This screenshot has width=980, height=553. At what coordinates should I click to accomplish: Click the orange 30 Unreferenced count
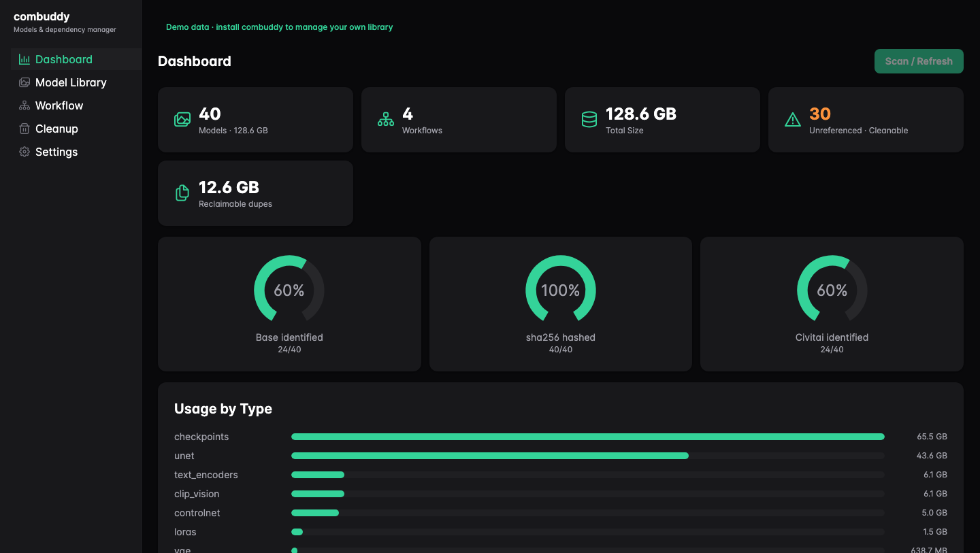(820, 114)
